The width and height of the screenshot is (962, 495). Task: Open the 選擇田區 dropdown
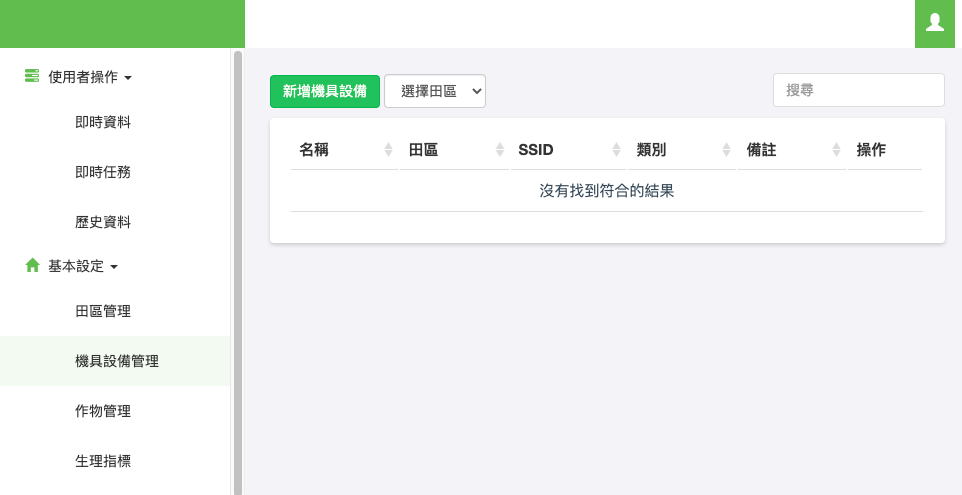pyautogui.click(x=435, y=91)
